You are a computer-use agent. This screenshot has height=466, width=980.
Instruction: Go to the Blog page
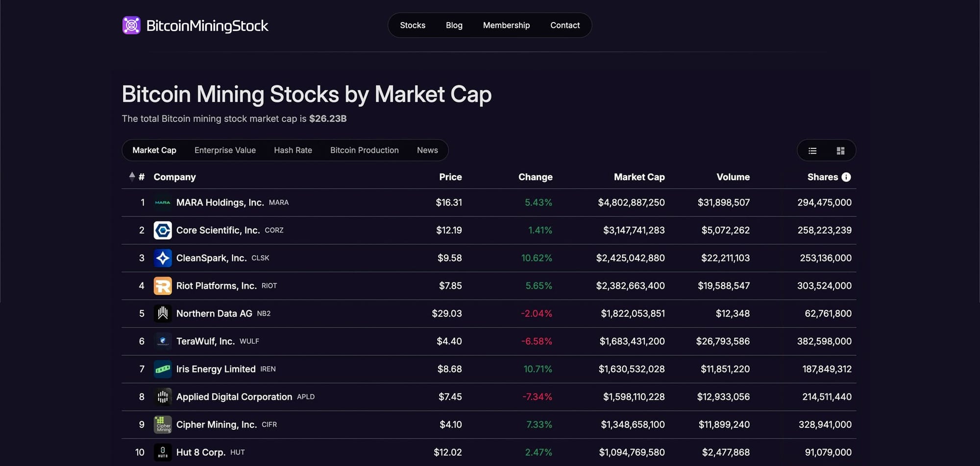454,25
